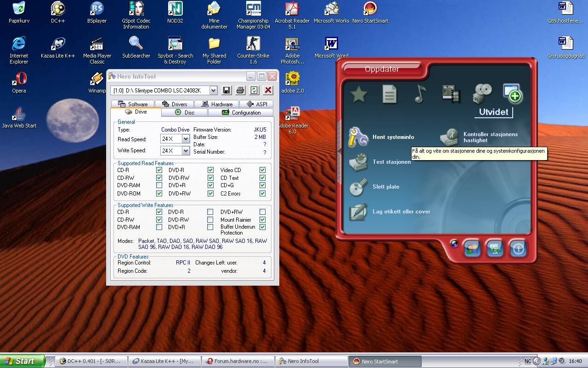Expand the Read Speed dropdown
This screenshot has width=588, height=368.
(186, 139)
